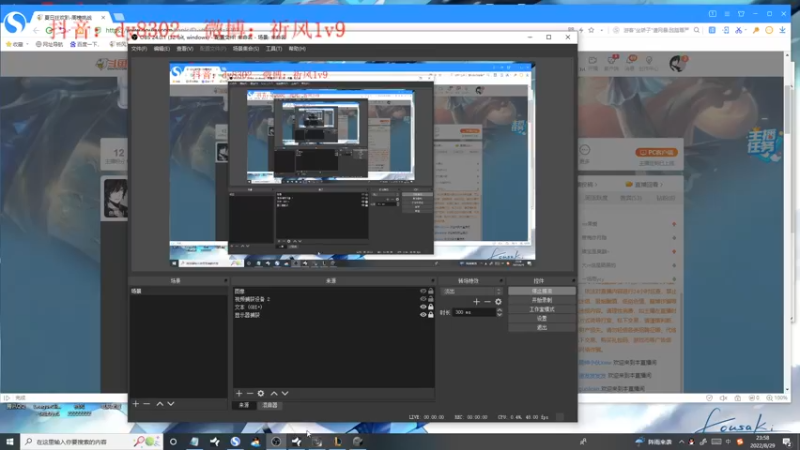Open the 场景集合(S) menu in OBS
Image resolution: width=800 pixels, height=450 pixels.
click(x=245, y=49)
